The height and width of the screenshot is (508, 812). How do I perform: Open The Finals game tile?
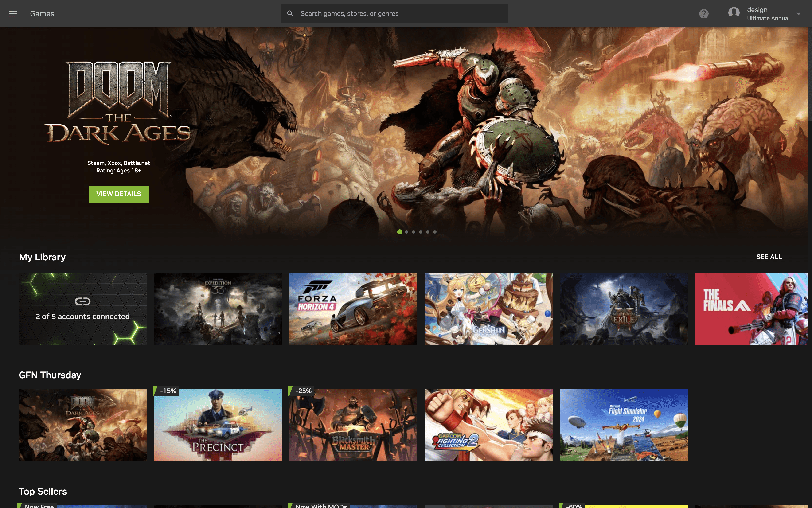point(751,309)
